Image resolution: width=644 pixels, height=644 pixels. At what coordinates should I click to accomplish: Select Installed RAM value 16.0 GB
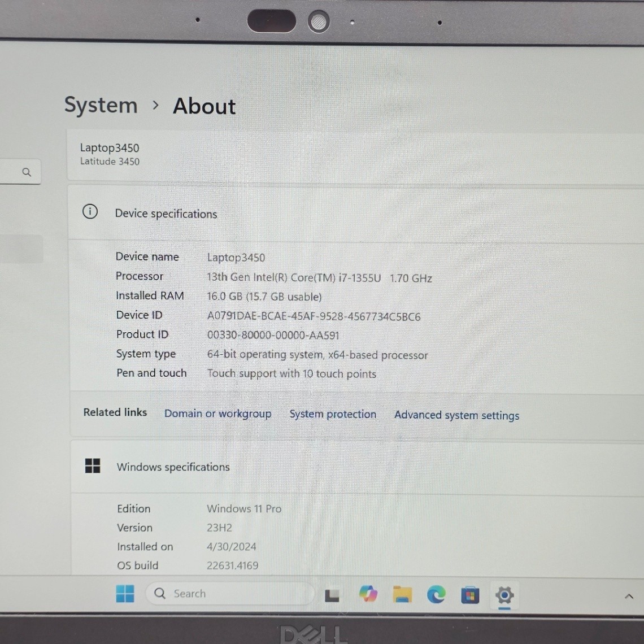coord(225,296)
